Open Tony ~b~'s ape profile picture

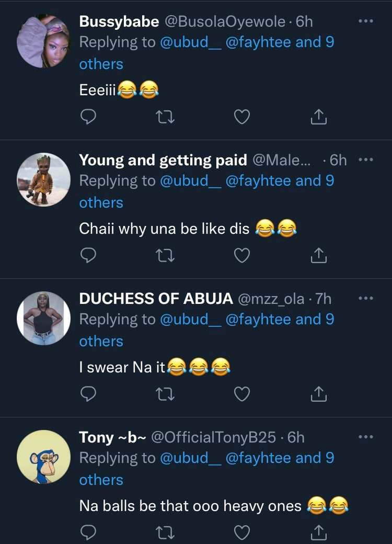coord(43,457)
